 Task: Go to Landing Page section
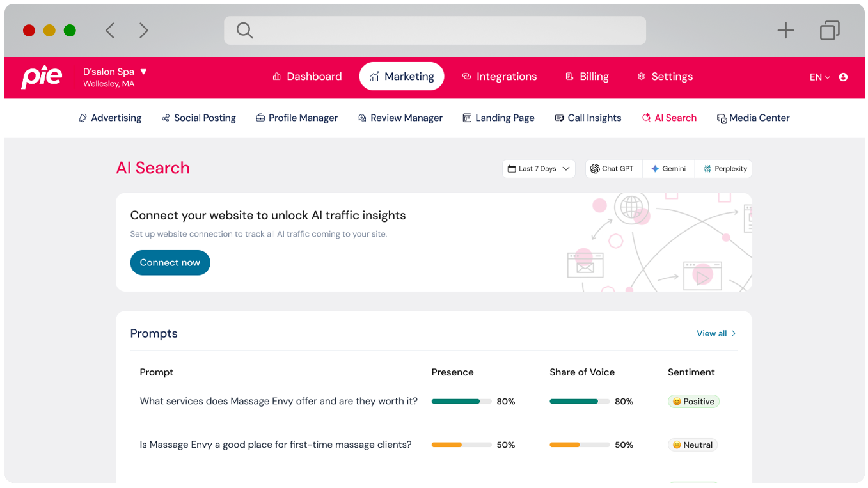pyautogui.click(x=499, y=118)
